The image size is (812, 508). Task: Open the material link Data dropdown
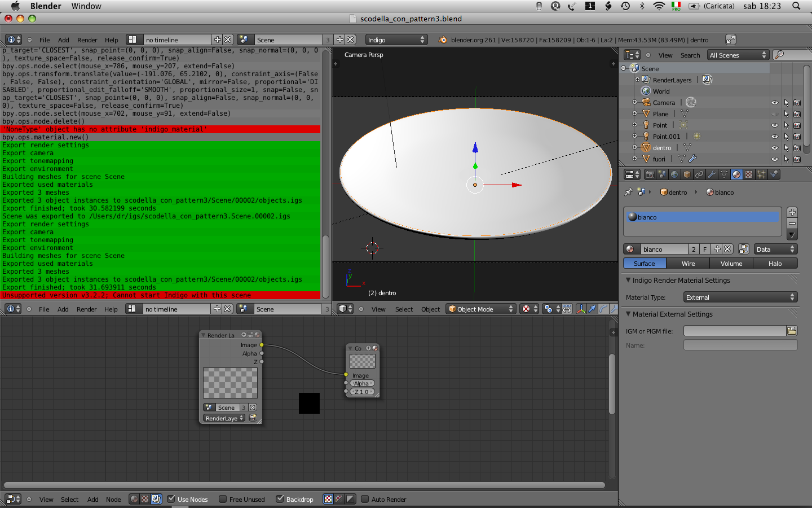click(775, 249)
